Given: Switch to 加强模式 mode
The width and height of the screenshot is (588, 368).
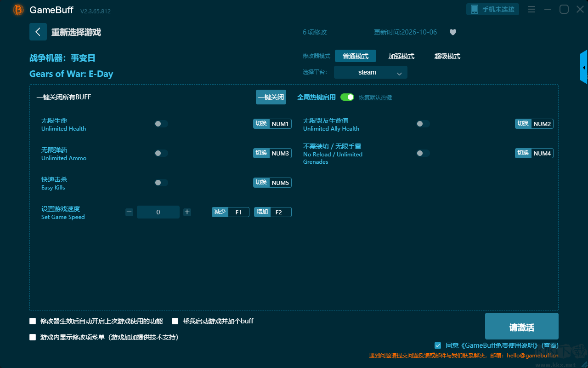Looking at the screenshot, I should tap(401, 56).
